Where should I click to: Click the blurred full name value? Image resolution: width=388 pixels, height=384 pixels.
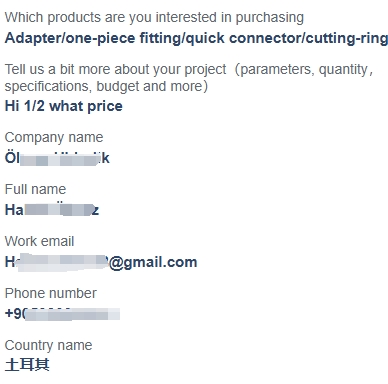tap(52, 210)
